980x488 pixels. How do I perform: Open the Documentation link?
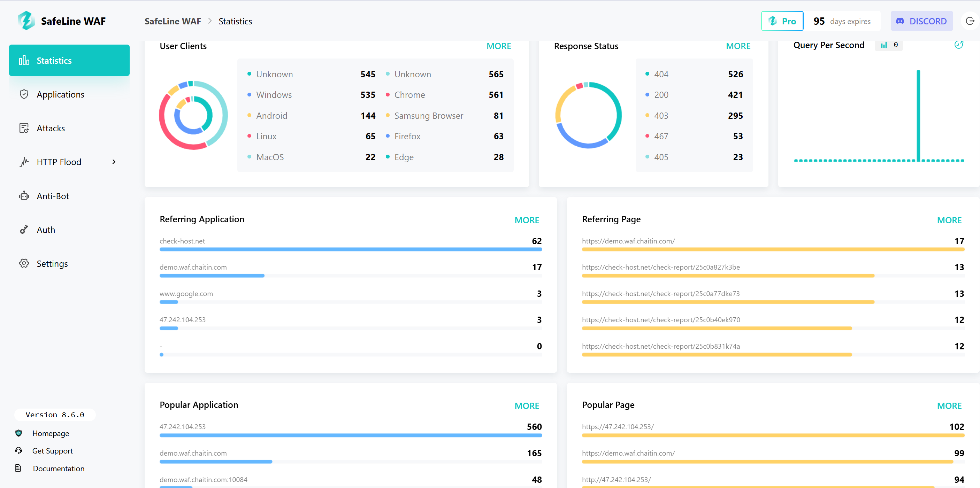(59, 468)
